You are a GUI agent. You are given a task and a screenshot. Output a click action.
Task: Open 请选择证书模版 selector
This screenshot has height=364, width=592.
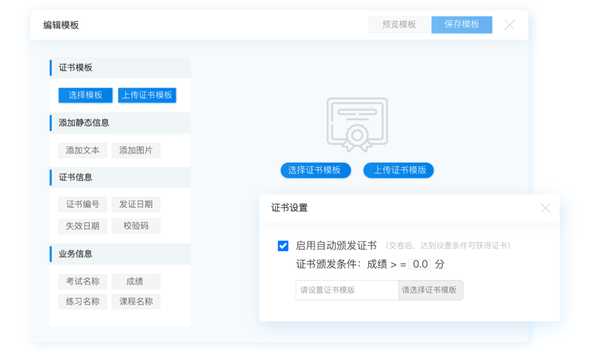click(430, 290)
